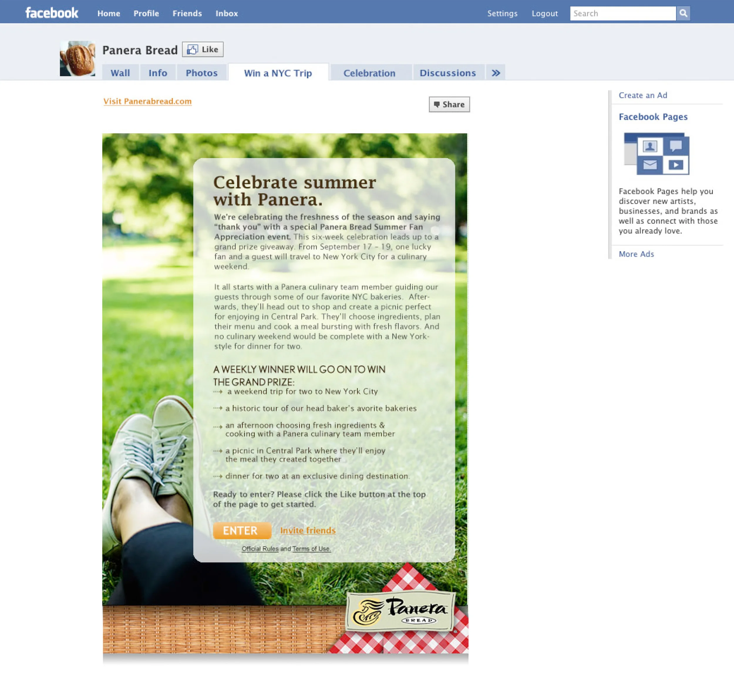
Task: Expand more tabs with double-chevron
Action: [x=496, y=73]
